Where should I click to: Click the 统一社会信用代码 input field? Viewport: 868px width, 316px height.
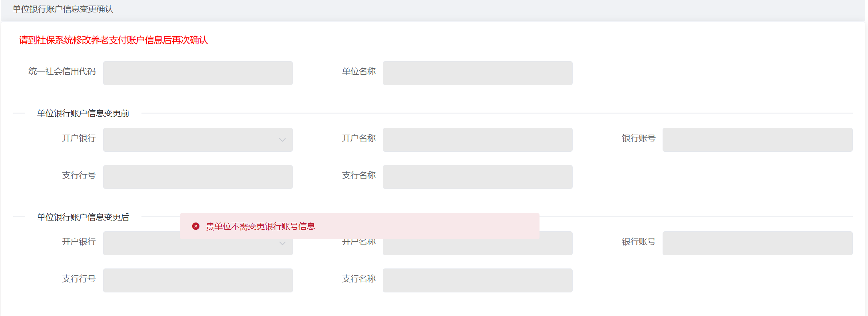pos(198,73)
